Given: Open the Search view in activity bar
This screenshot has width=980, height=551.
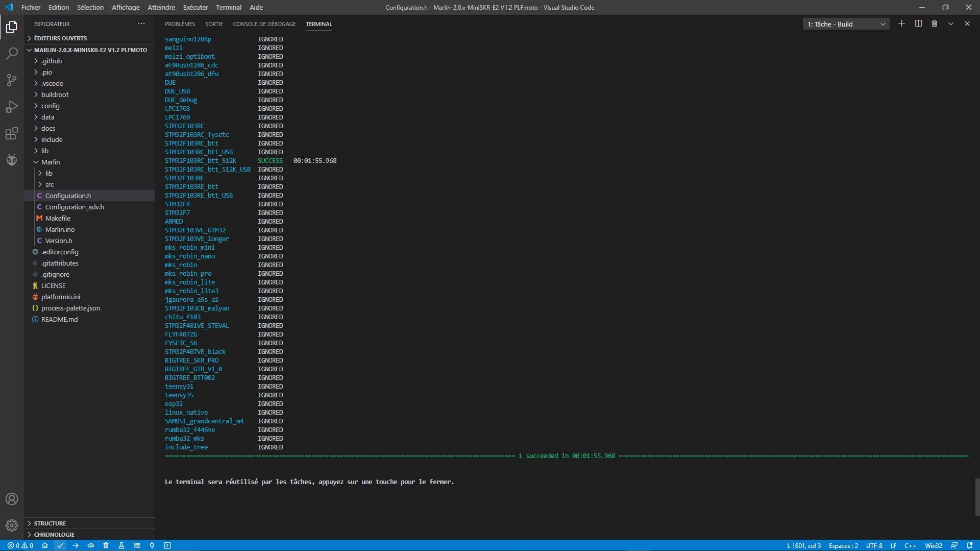Looking at the screenshot, I should pos(12,53).
